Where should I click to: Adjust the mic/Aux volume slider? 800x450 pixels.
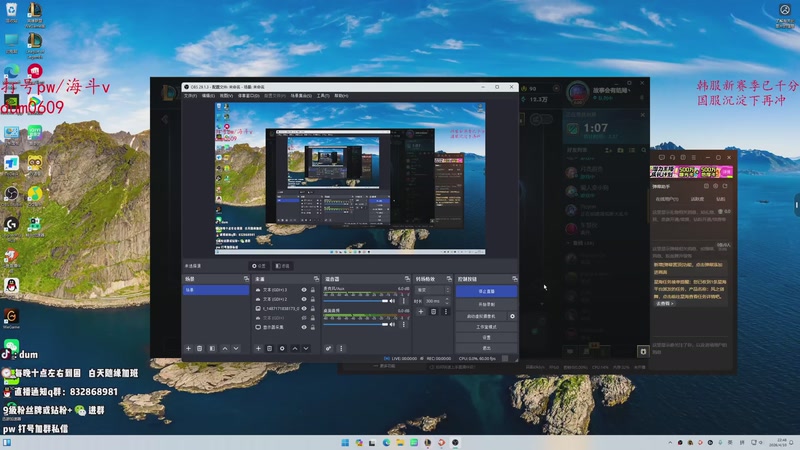click(x=358, y=300)
